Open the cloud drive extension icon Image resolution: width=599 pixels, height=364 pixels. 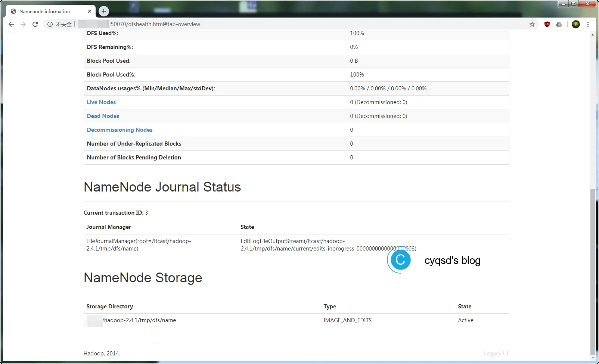(x=559, y=24)
